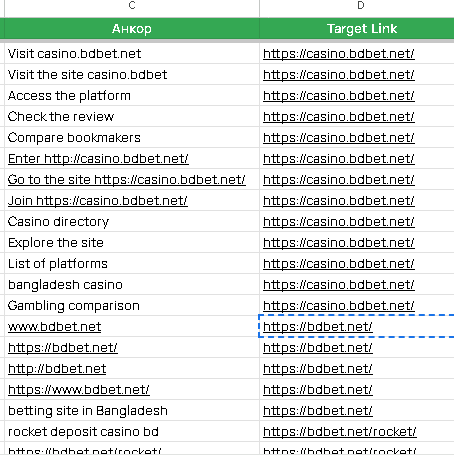This screenshot has width=454, height=462.
Task: Select the 'bangladesh casino' cell
Action: (x=132, y=285)
